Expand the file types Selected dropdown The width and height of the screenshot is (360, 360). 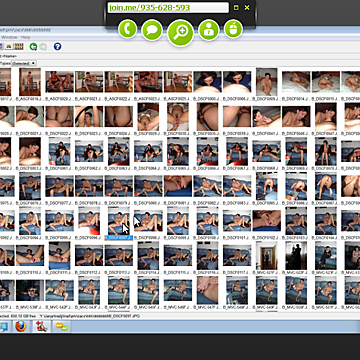pos(24,63)
